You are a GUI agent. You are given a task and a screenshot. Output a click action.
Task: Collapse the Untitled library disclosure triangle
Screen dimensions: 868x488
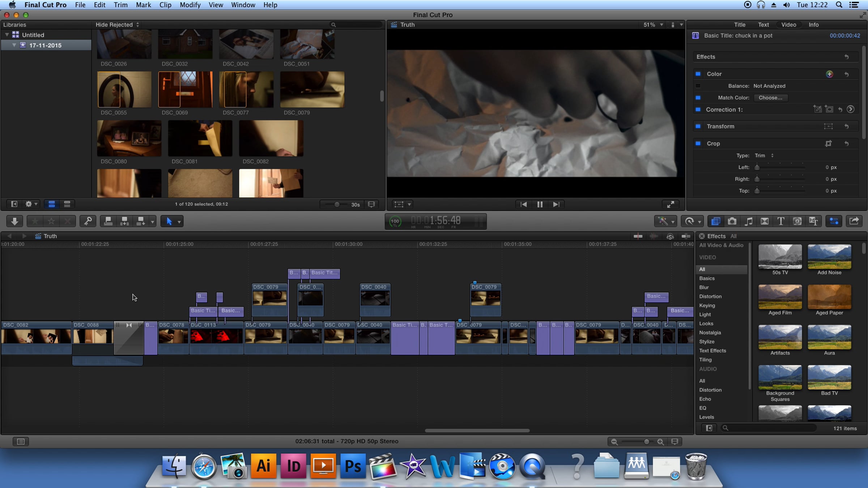7,35
